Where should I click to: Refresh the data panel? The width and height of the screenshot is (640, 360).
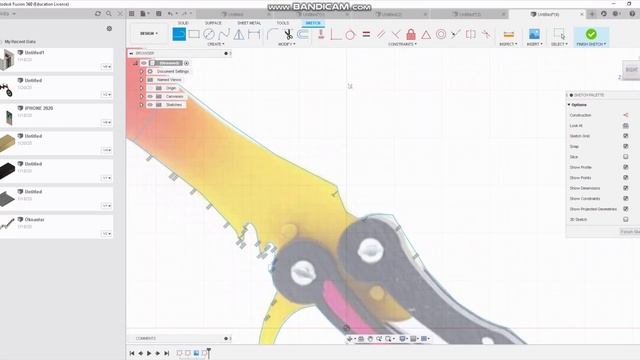pyautogui.click(x=98, y=13)
